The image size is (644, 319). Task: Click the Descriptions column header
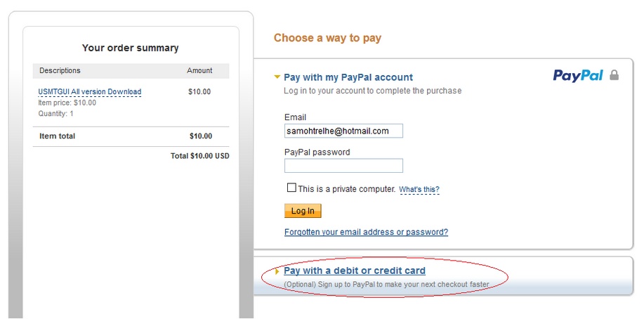(x=60, y=70)
